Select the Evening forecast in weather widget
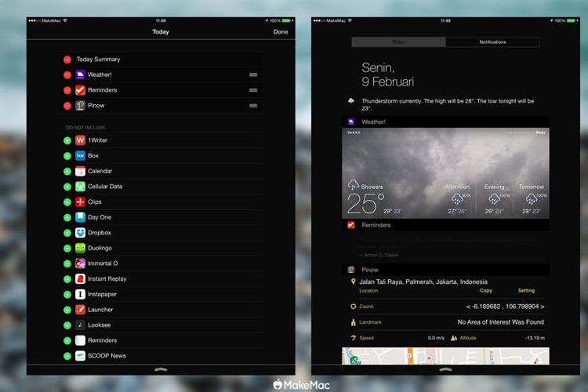 point(494,199)
